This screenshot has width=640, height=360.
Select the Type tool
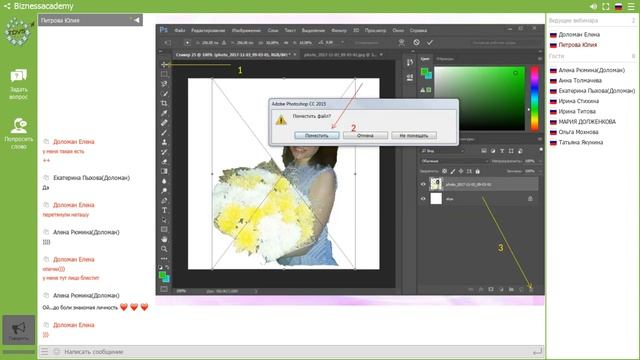coord(164,210)
